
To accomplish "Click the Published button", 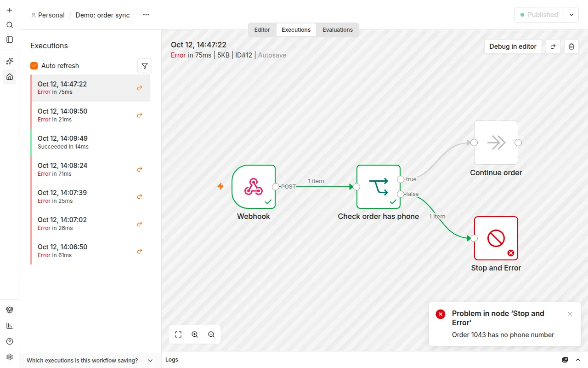I will point(539,15).
